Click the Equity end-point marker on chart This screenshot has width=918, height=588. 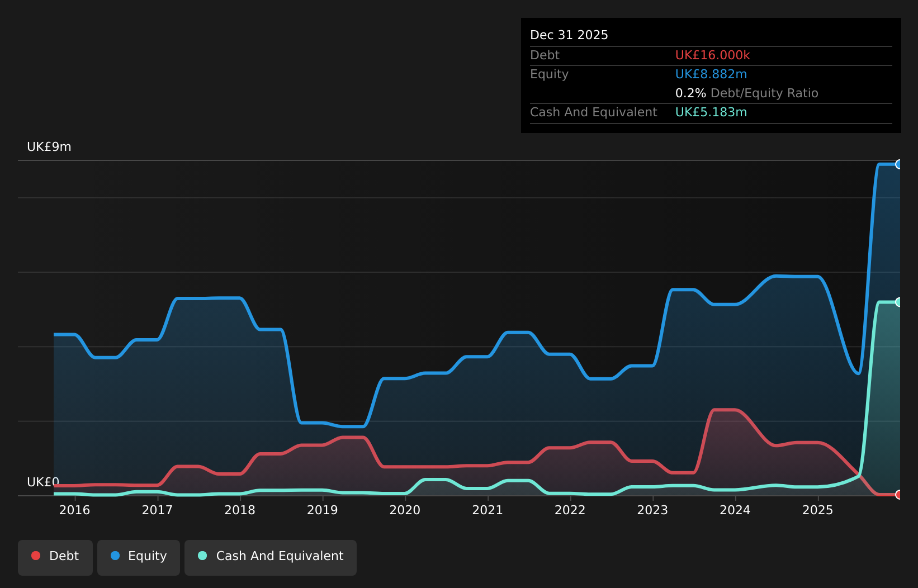tap(899, 164)
